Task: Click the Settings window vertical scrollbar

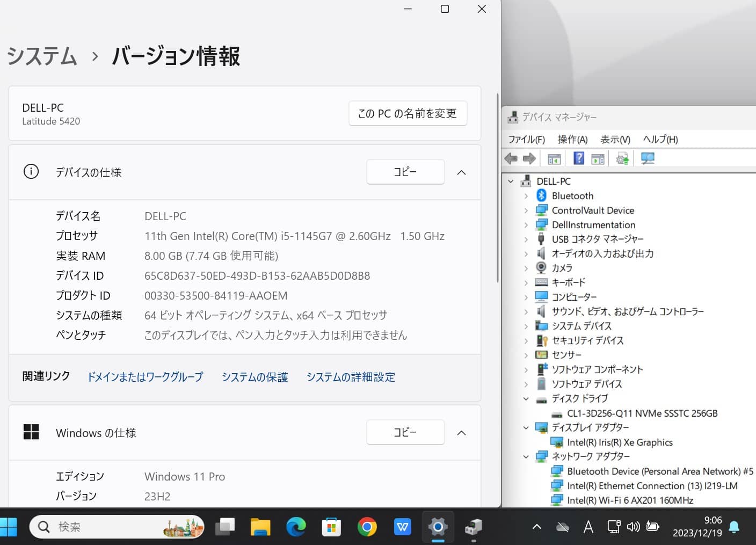Action: 498,188
